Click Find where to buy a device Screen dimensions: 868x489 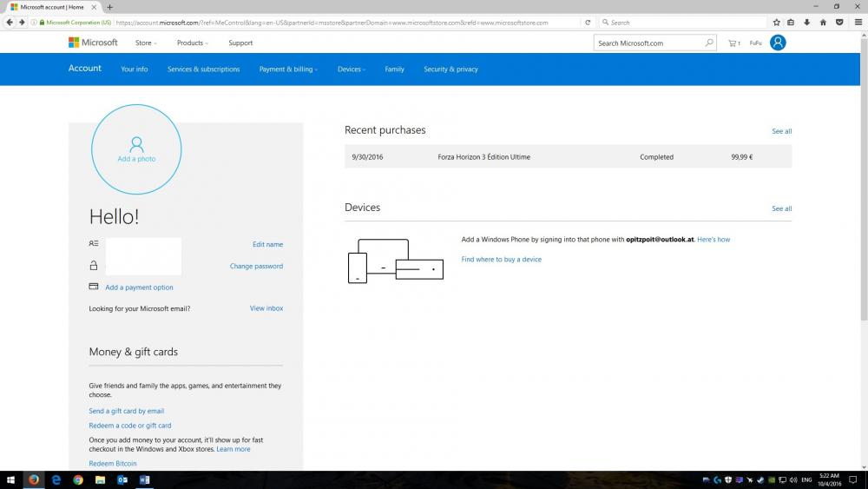(502, 259)
